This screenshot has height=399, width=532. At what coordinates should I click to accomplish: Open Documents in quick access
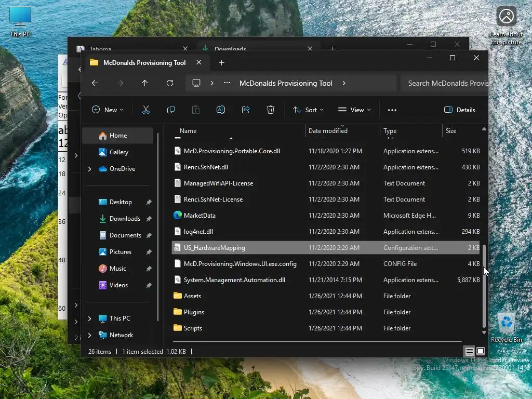(x=125, y=235)
